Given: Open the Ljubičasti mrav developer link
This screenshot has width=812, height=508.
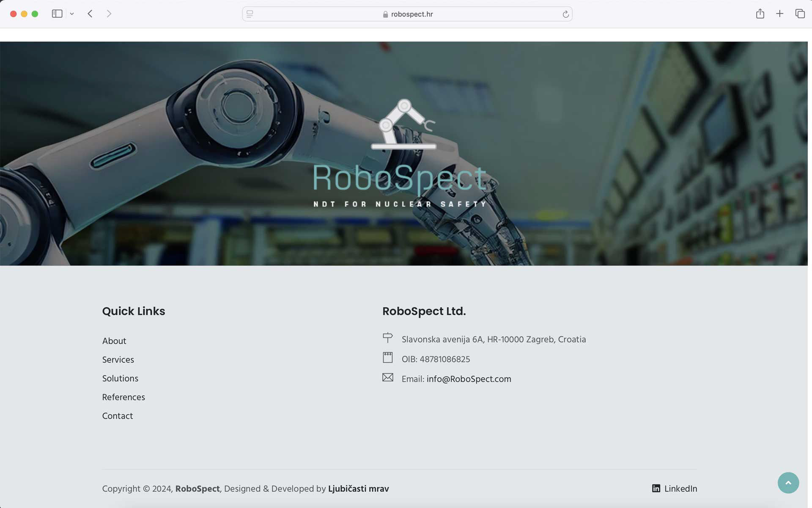Looking at the screenshot, I should [x=358, y=489].
